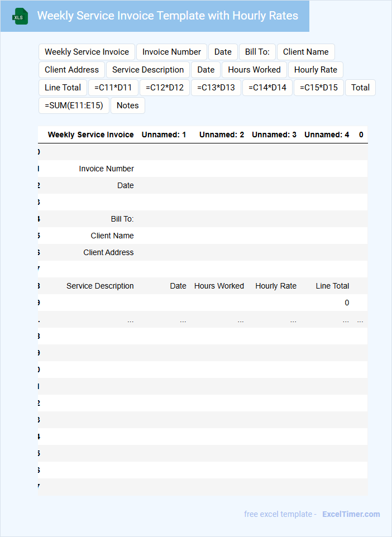Click the Service Description table cell
Screen dimensions: 392x537
(100, 286)
